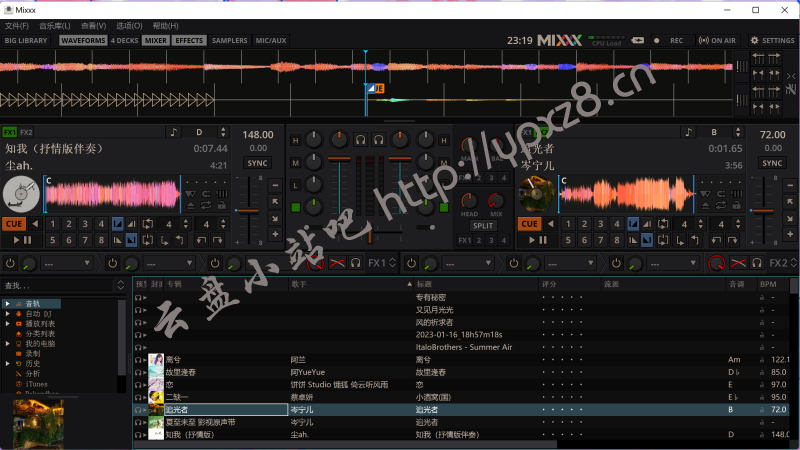This screenshot has width=800, height=450.
Task: Click left EQ low kill L button
Action: (295, 185)
